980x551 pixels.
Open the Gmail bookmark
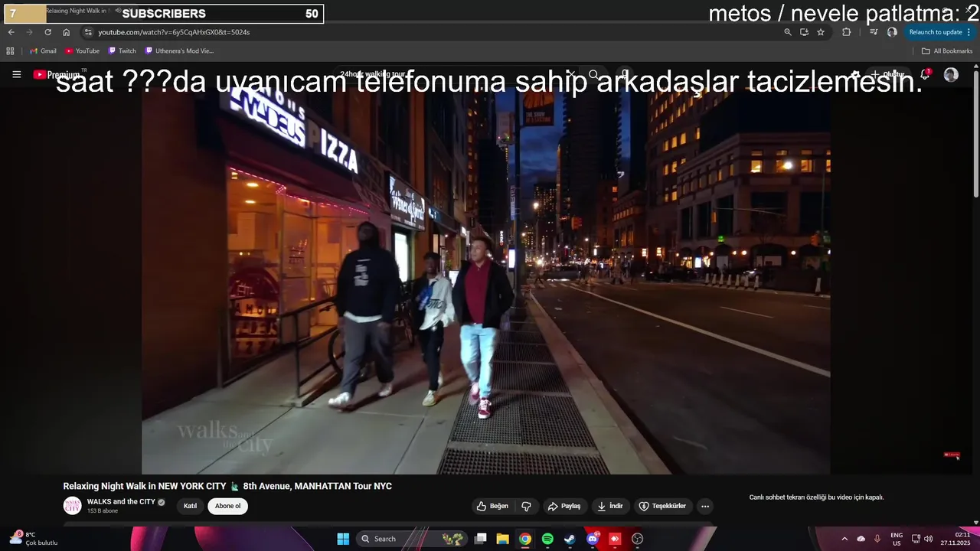click(43, 51)
